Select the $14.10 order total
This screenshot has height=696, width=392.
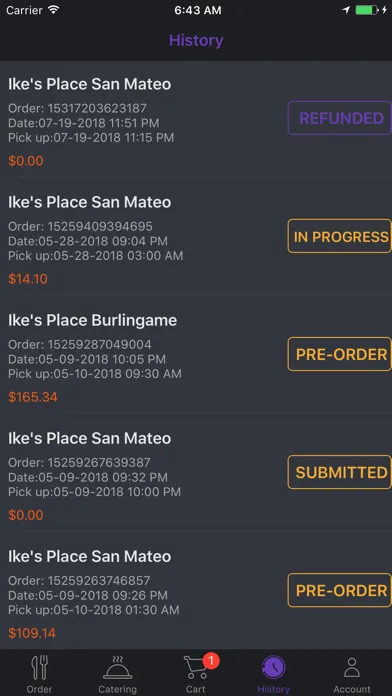click(x=28, y=279)
